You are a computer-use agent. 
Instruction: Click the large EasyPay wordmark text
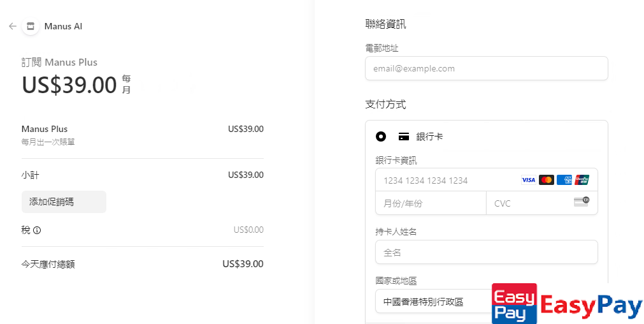[590, 307]
